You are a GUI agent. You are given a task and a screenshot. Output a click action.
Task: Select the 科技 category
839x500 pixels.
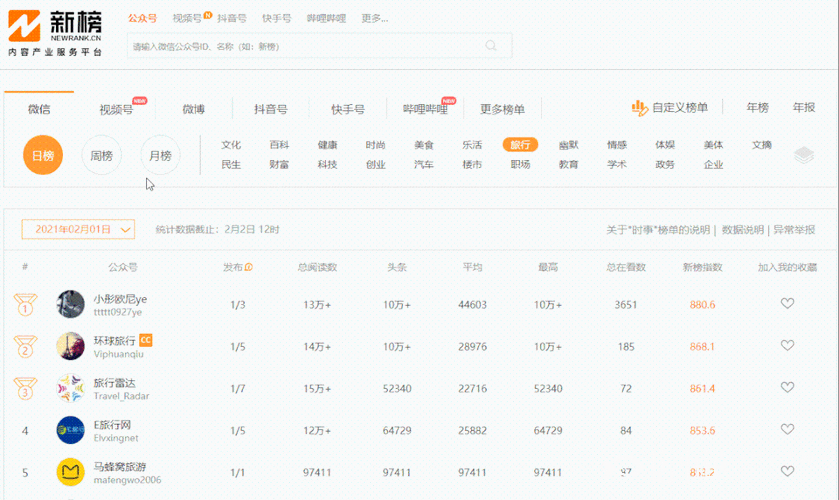click(327, 164)
